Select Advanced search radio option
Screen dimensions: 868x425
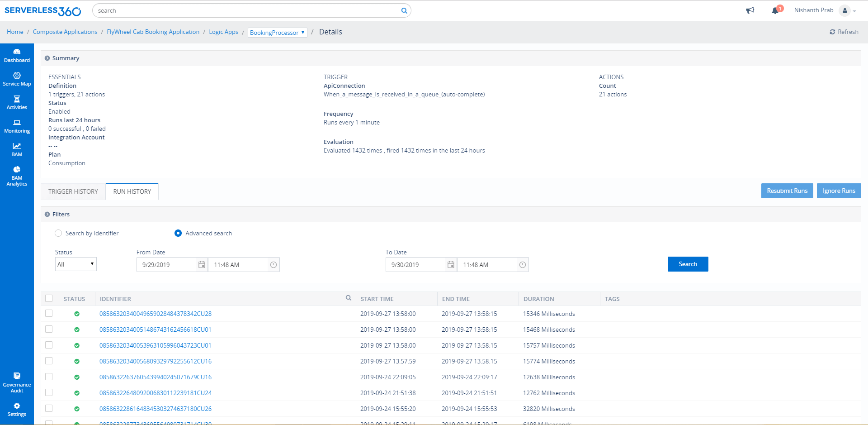click(178, 233)
